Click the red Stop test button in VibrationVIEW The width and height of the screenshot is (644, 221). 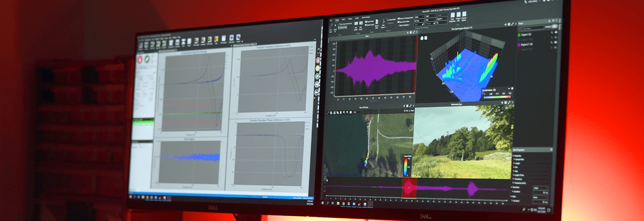[140, 60]
